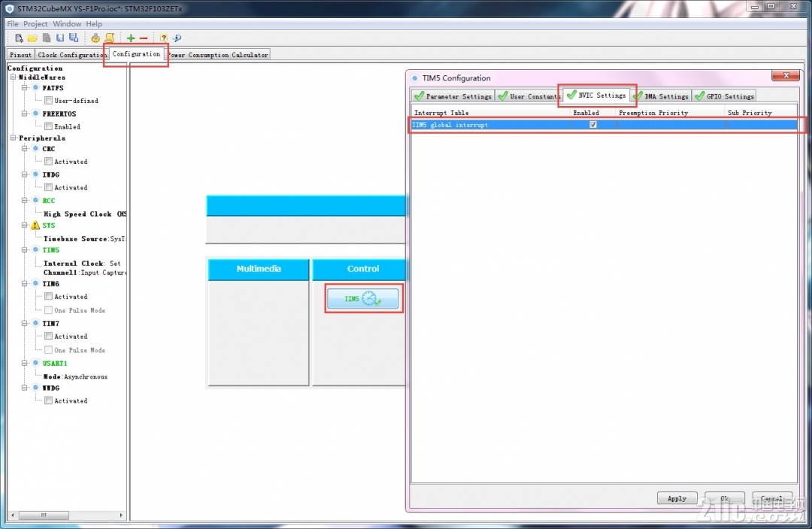Tick the TIM6 Activated checkbox

pos(48,296)
